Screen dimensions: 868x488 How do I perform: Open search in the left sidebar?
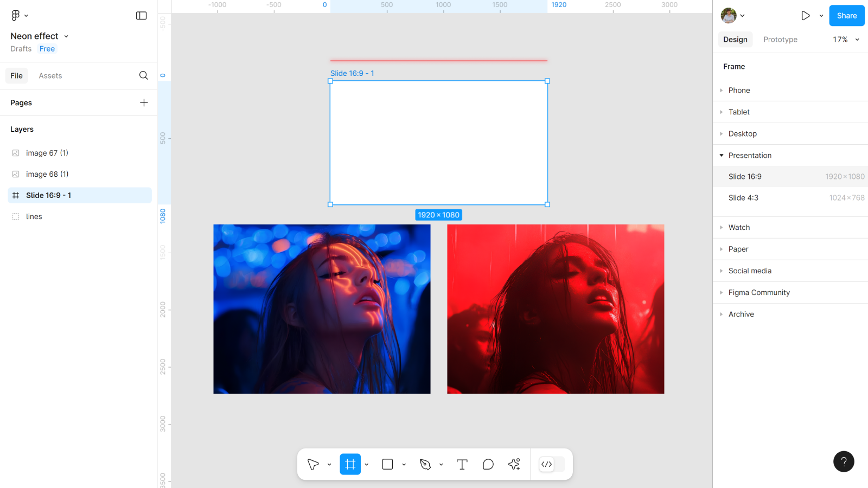click(143, 75)
